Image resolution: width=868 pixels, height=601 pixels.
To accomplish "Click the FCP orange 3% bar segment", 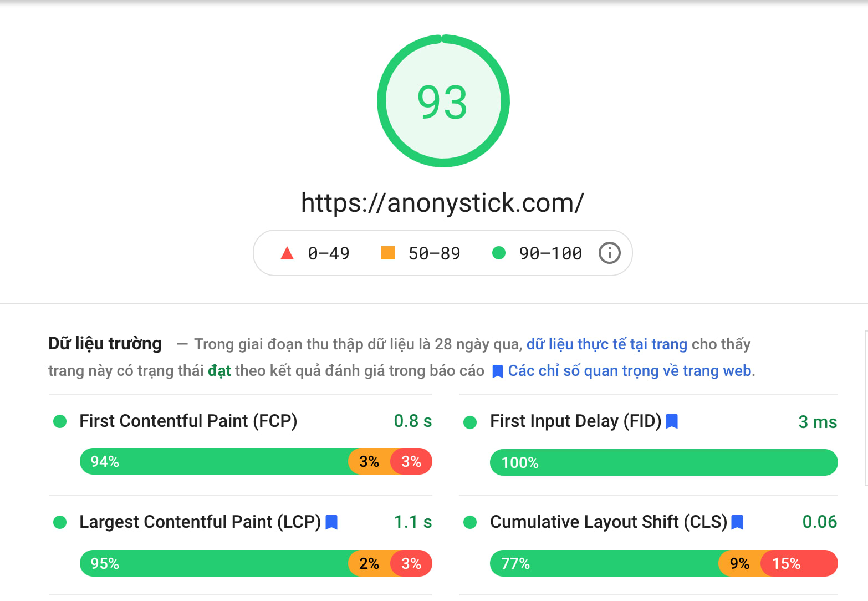I will (x=369, y=461).
